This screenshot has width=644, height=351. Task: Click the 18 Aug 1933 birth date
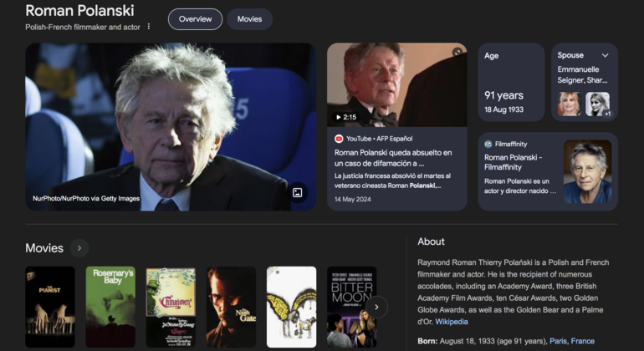503,109
